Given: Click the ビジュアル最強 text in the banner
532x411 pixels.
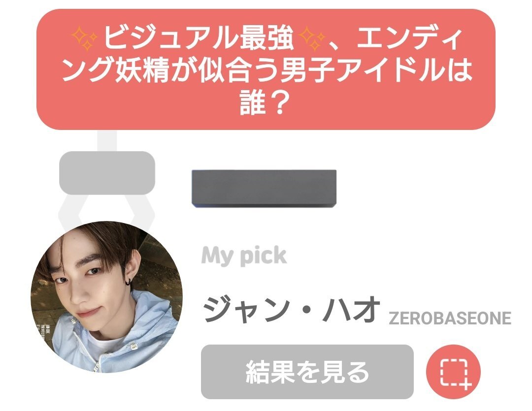Looking at the screenshot, I should 199,38.
